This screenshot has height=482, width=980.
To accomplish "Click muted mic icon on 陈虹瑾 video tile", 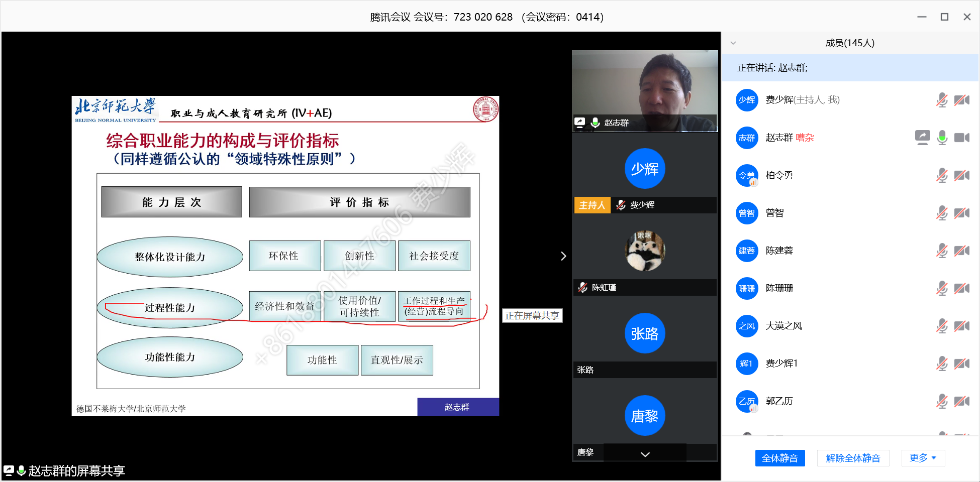I will (582, 287).
